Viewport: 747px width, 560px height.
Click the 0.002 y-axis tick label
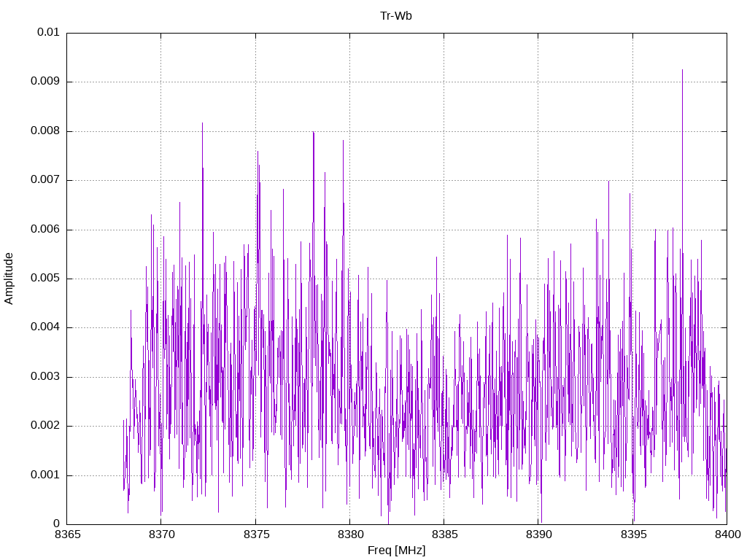(x=45, y=426)
